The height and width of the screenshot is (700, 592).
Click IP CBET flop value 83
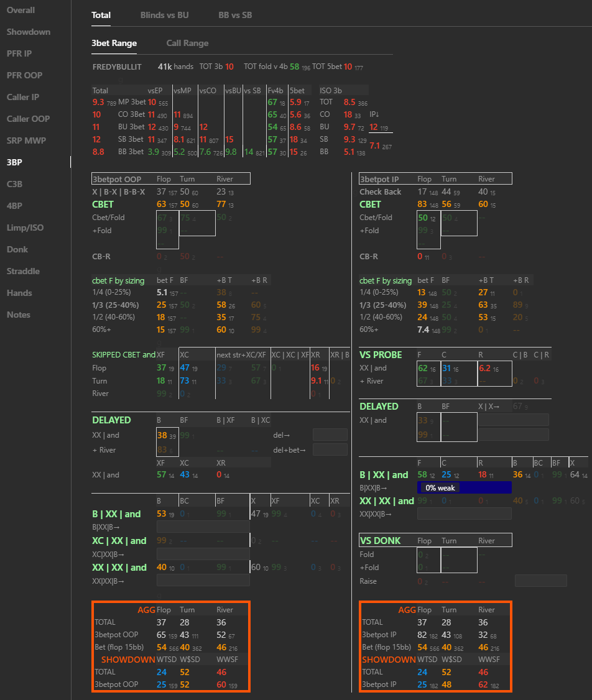pyautogui.click(x=422, y=205)
